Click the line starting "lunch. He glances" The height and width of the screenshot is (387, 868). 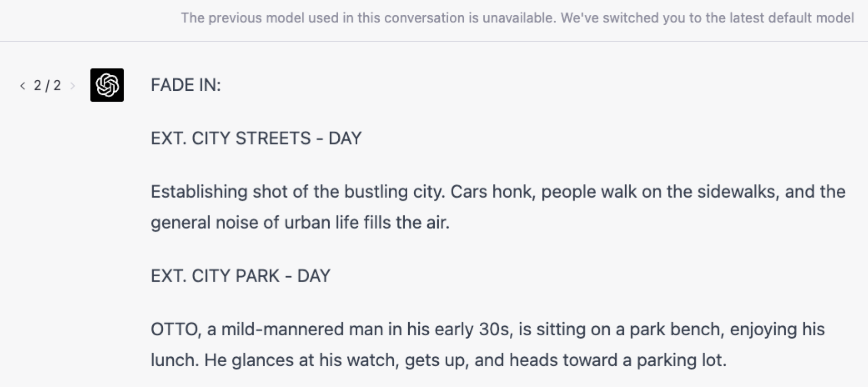(439, 360)
